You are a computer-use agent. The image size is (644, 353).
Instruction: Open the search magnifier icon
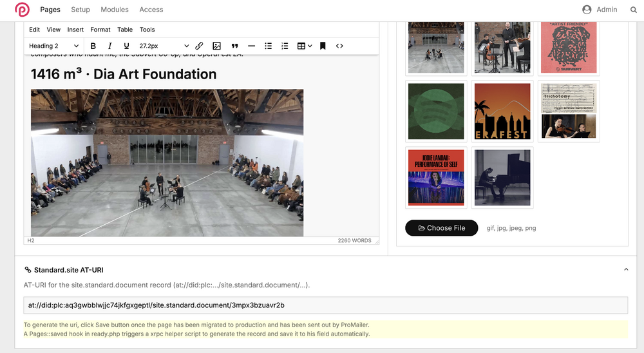633,10
